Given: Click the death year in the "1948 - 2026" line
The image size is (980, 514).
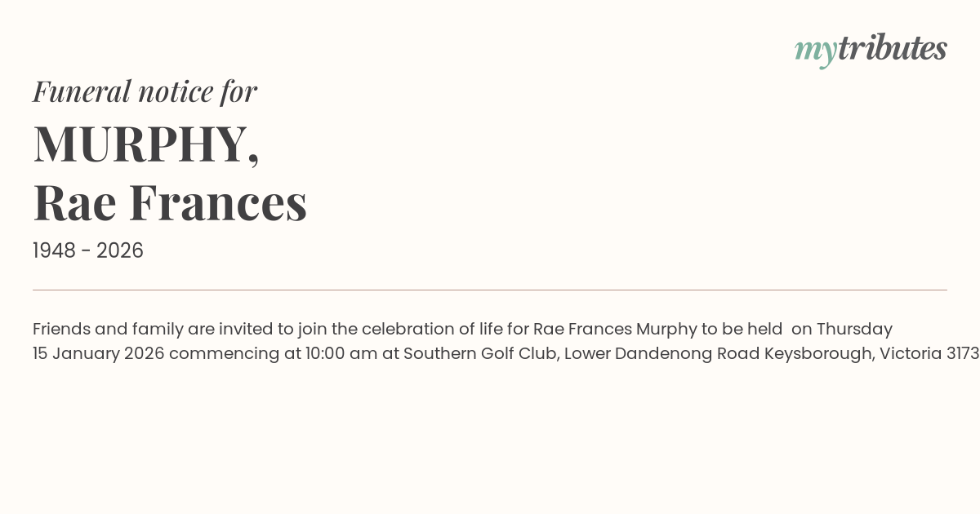Looking at the screenshot, I should click(x=120, y=251).
